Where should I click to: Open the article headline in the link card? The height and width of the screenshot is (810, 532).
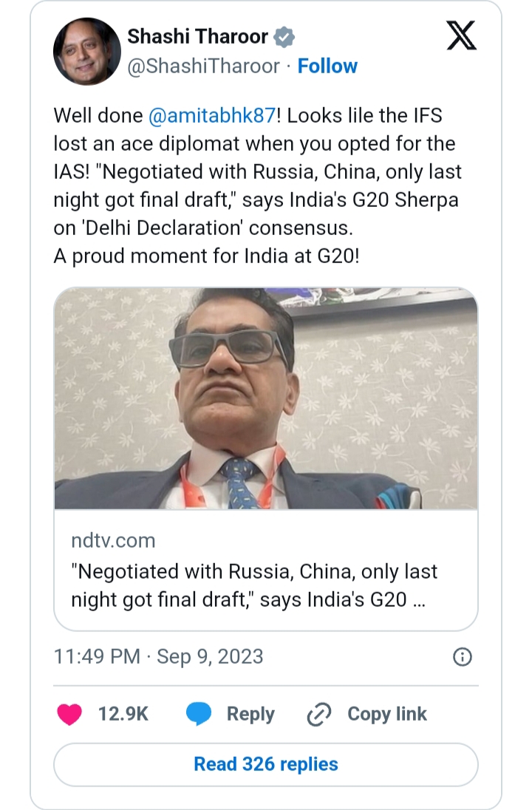point(255,585)
